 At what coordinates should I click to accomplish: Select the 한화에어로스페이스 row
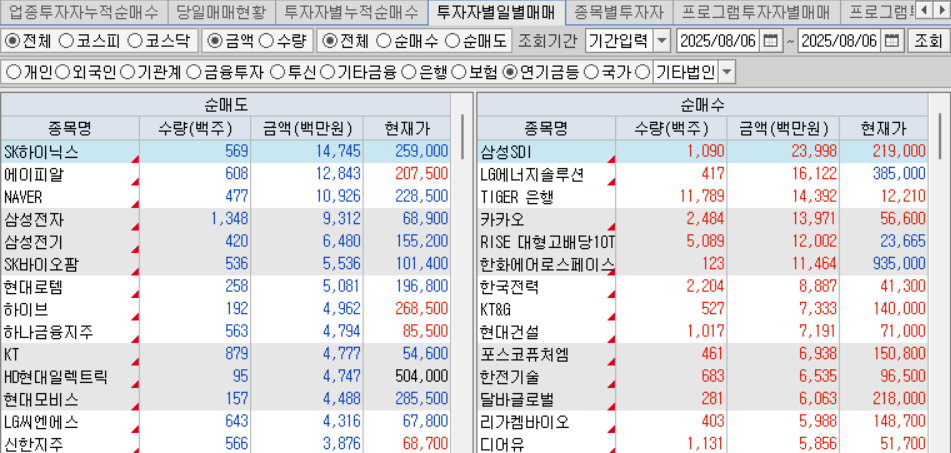click(702, 264)
